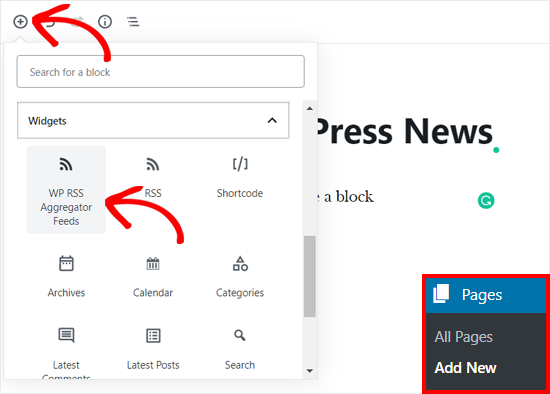Click the block list scrollbar thumb

coord(309,276)
